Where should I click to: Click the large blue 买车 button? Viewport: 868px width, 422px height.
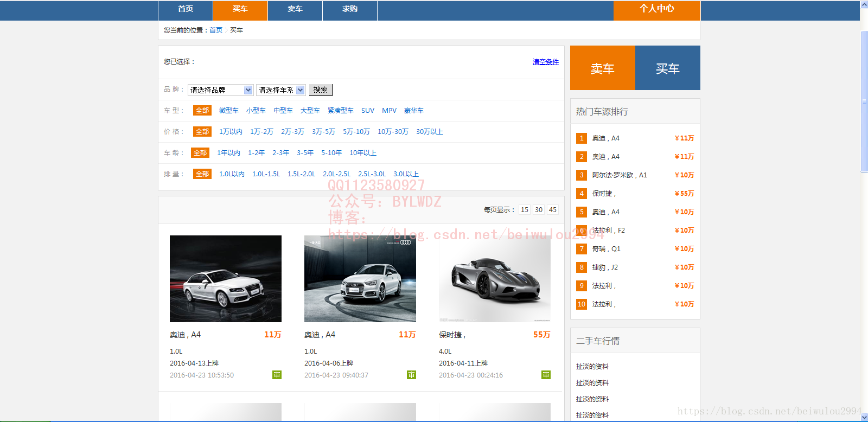668,68
